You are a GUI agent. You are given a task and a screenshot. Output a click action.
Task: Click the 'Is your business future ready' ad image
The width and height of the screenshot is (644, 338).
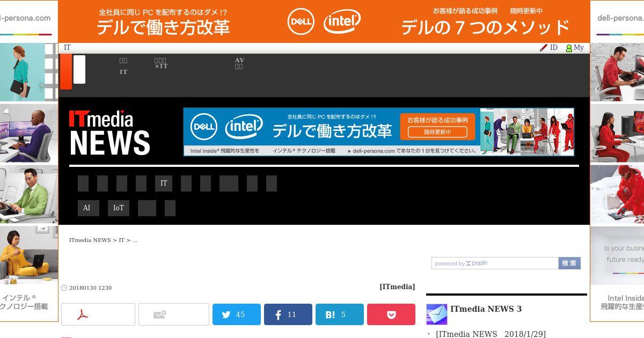point(617,255)
